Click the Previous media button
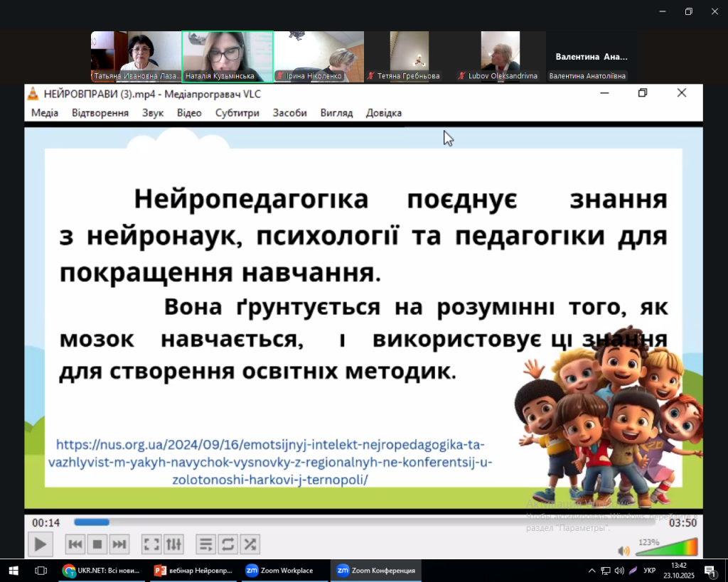 75,545
